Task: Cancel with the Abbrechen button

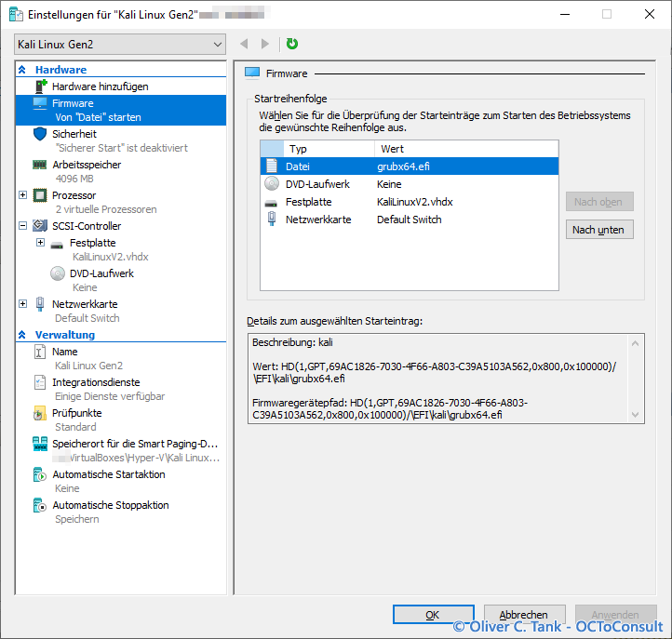Action: (524, 615)
